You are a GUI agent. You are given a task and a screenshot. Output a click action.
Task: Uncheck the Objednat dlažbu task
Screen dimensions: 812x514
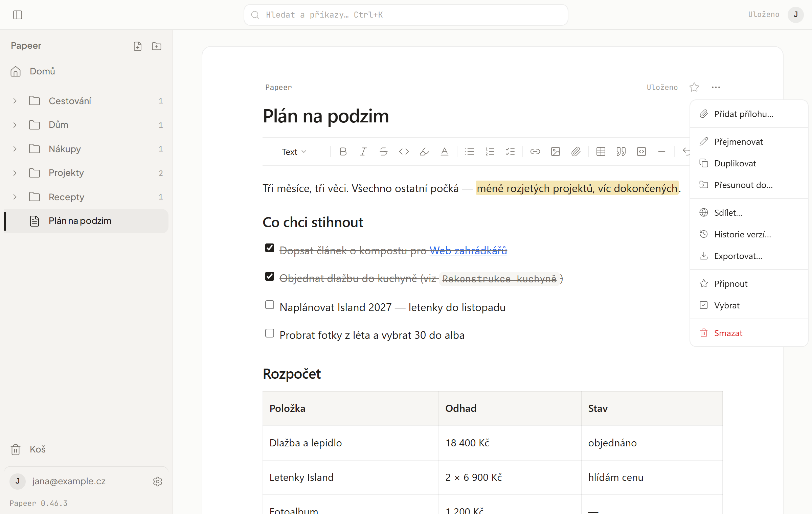[x=270, y=276]
